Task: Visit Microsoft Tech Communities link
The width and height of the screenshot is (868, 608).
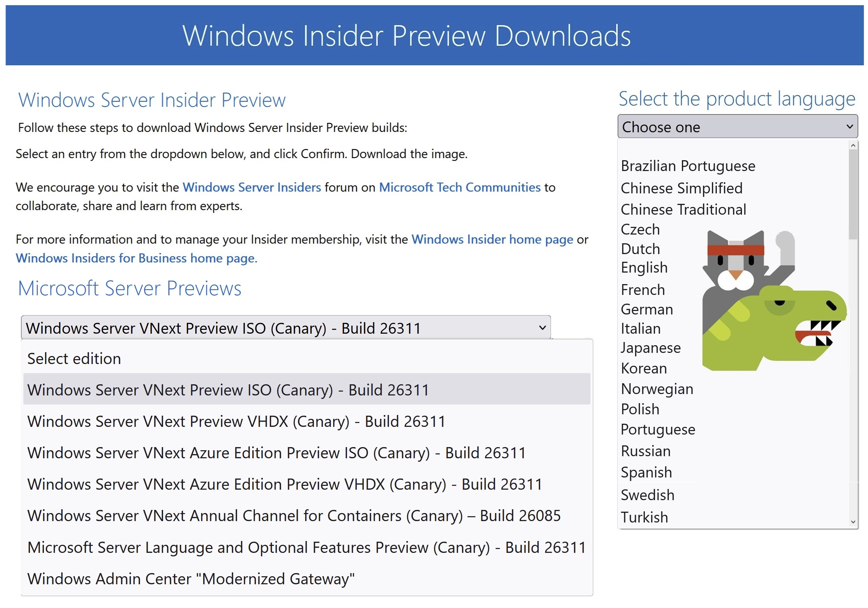Action: tap(460, 187)
